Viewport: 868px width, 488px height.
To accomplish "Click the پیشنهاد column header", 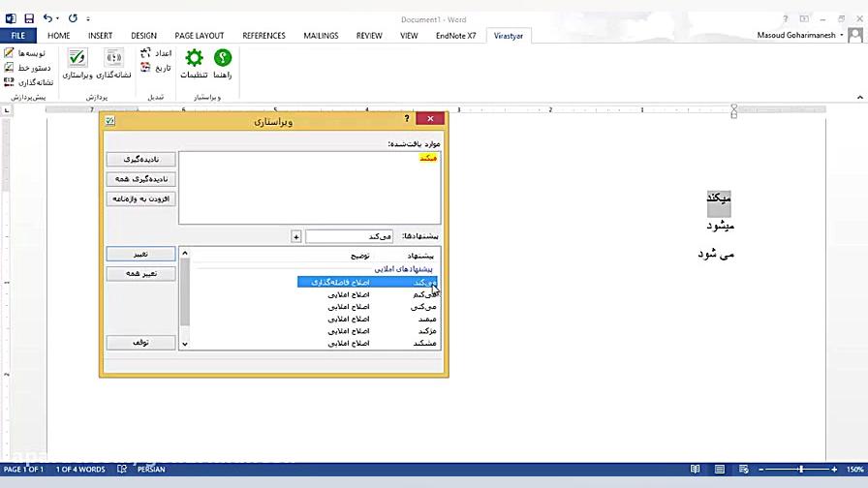I will click(420, 256).
